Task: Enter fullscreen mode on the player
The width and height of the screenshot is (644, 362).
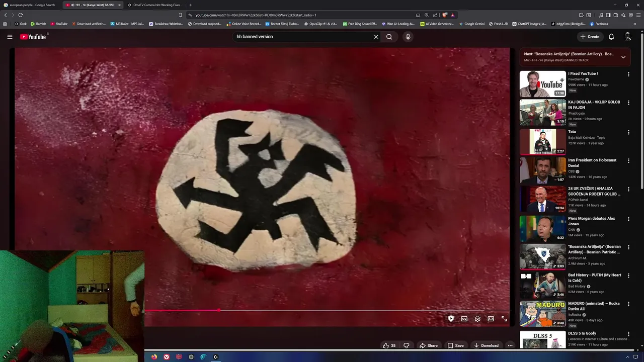Action: (x=504, y=319)
